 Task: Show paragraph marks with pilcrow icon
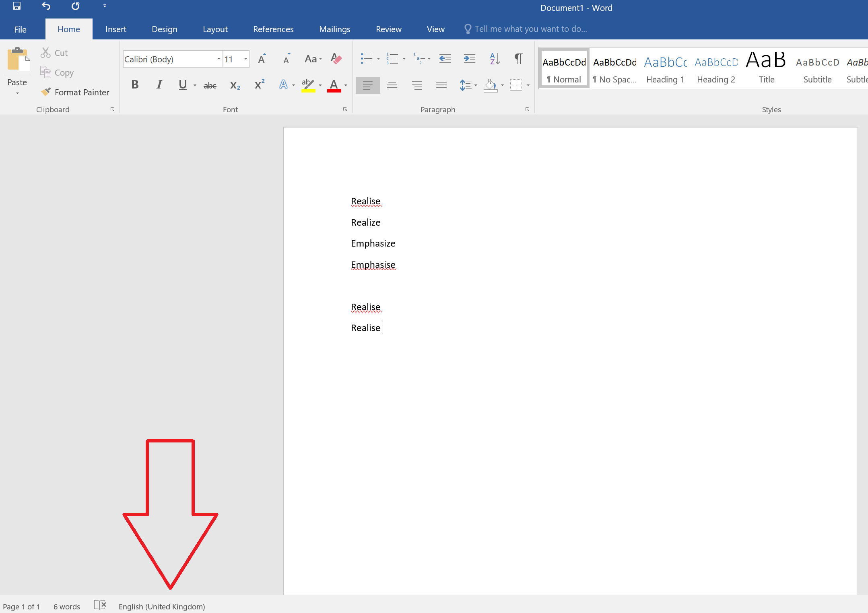point(519,59)
